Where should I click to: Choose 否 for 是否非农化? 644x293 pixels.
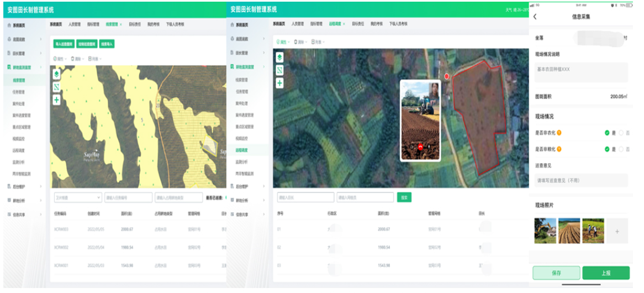pyautogui.click(x=621, y=133)
